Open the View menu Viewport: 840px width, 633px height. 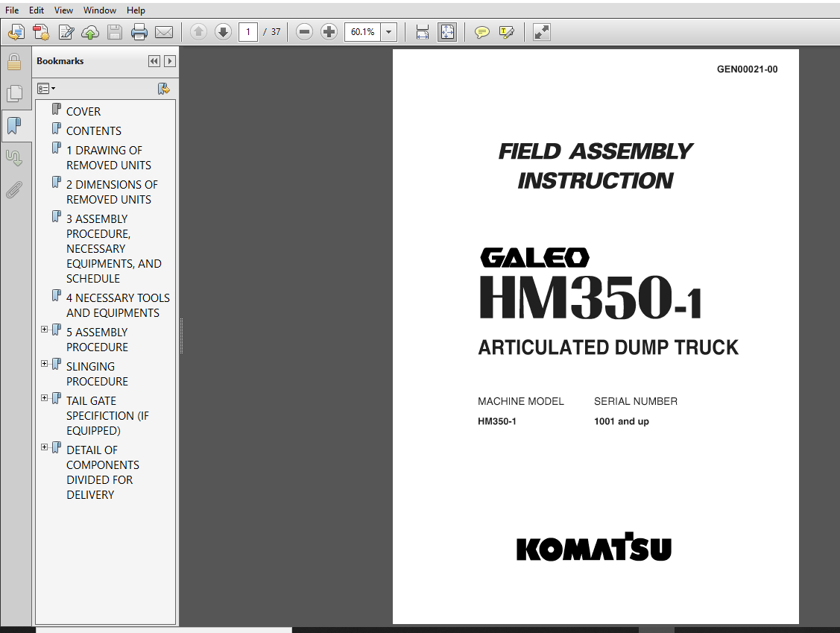pos(63,10)
